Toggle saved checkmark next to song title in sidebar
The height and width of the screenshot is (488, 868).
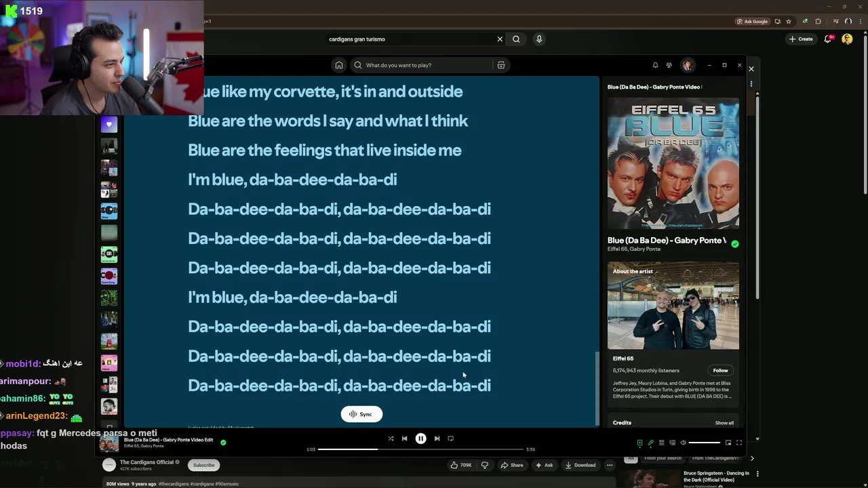coord(734,244)
